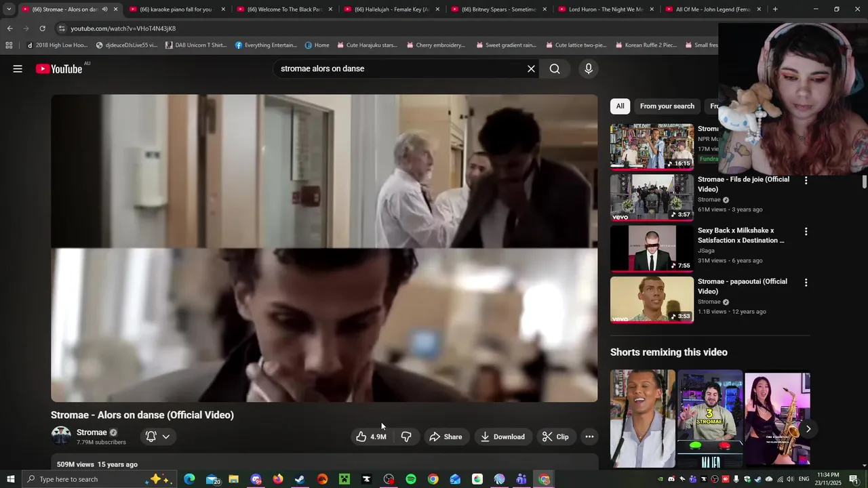Dislike the video with thumbs down
Screen dimensions: 868x488
tap(406, 436)
